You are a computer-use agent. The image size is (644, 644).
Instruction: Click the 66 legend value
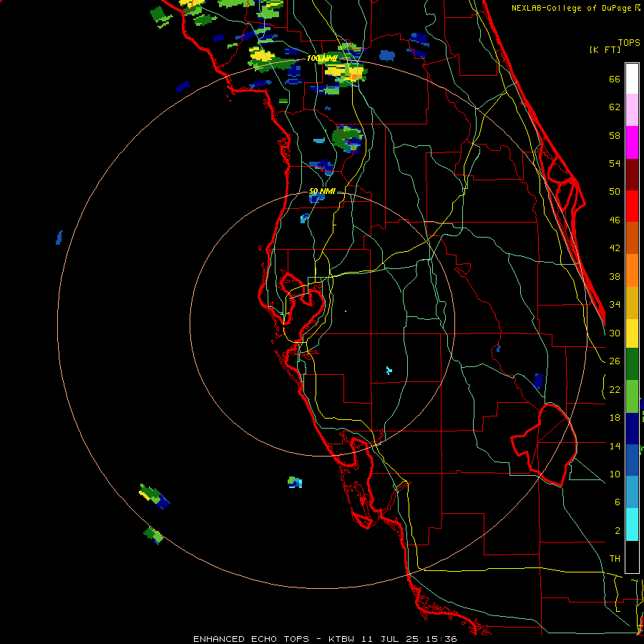point(615,79)
